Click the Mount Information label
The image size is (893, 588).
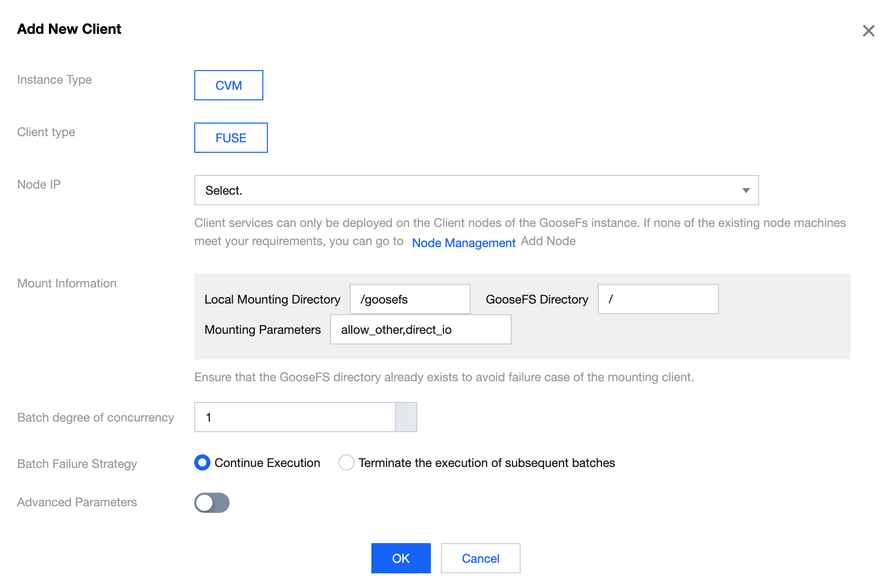67,283
